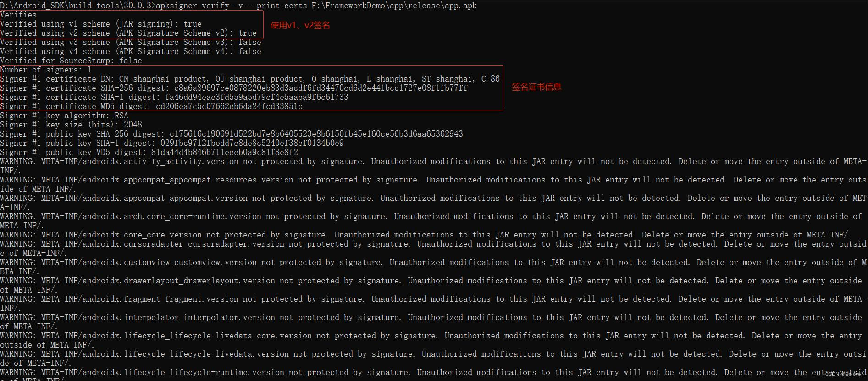Click the v1 scheme (JAR signing) true line

coord(101,24)
